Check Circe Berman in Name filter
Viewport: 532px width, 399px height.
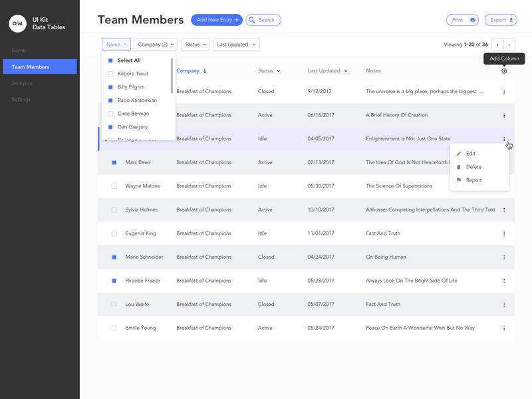click(110, 114)
